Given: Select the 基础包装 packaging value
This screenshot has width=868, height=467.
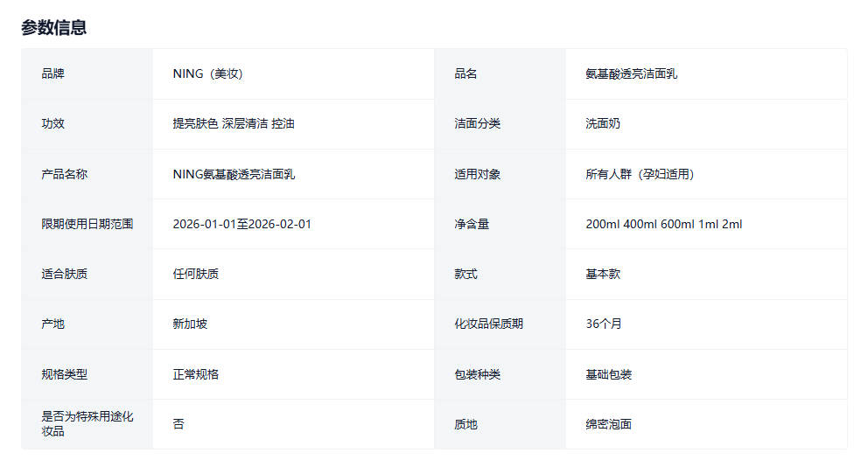Looking at the screenshot, I should (x=608, y=374).
